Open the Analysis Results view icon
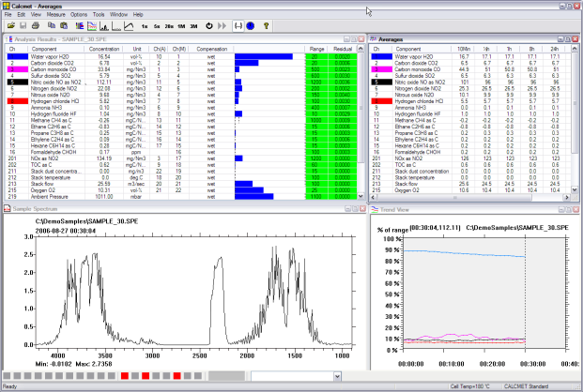This screenshot has height=392, width=583. coord(79,25)
